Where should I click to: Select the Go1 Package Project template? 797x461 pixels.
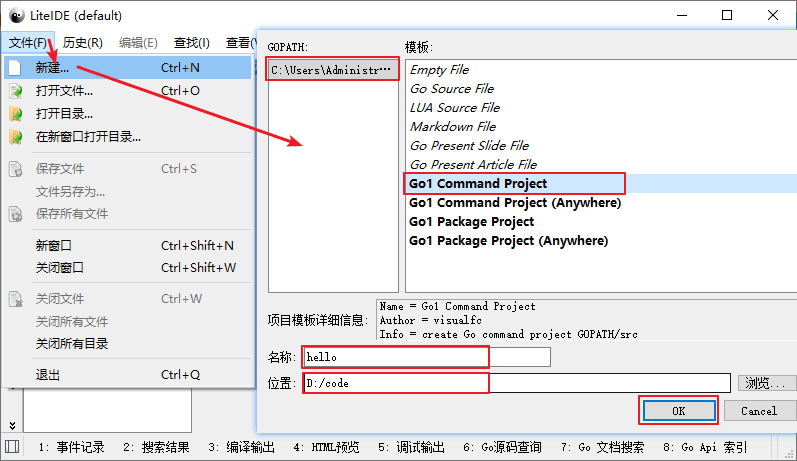tap(471, 222)
